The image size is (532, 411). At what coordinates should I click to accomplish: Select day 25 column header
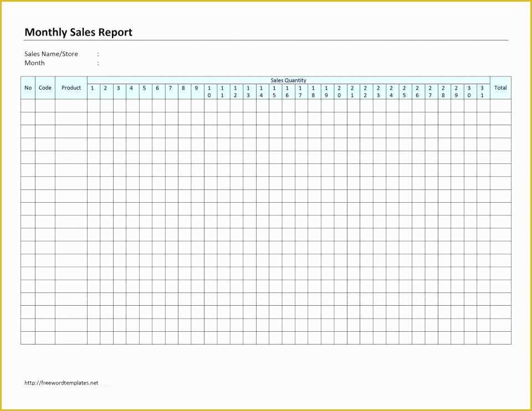point(406,91)
